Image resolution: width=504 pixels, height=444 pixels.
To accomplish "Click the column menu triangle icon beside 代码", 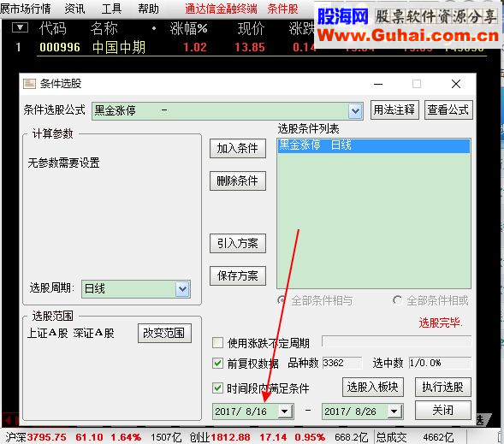I will click(20, 27).
